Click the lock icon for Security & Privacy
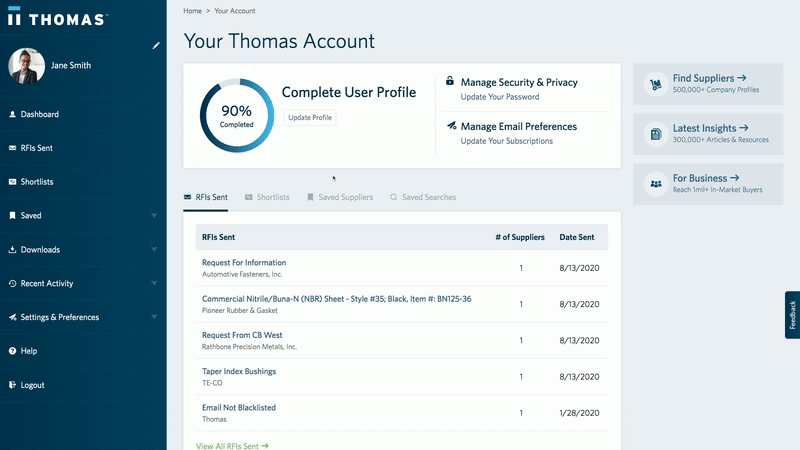 450,81
